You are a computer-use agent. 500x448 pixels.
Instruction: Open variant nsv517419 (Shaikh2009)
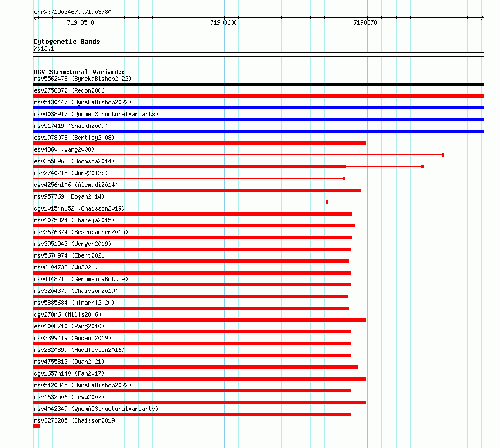point(71,126)
